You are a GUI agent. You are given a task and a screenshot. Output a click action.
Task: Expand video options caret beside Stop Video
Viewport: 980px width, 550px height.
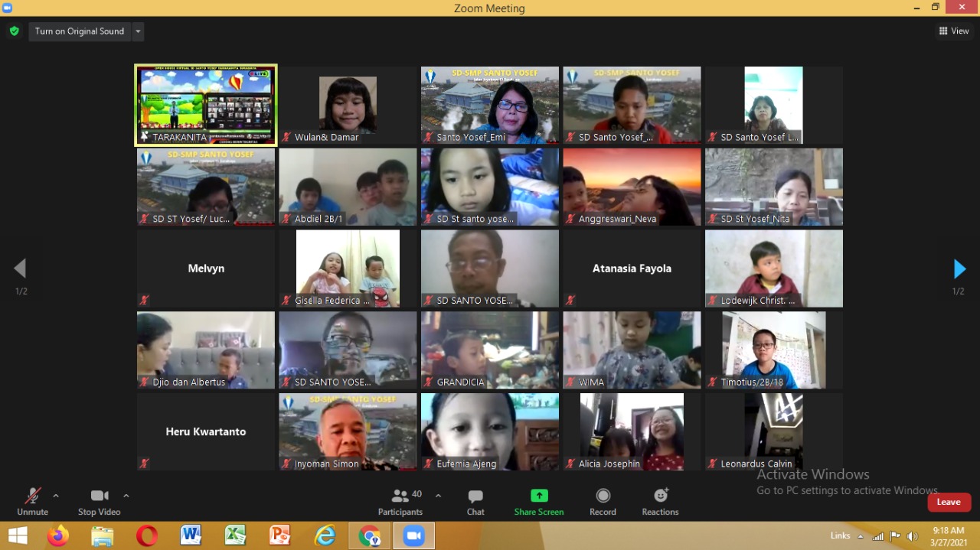click(126, 496)
